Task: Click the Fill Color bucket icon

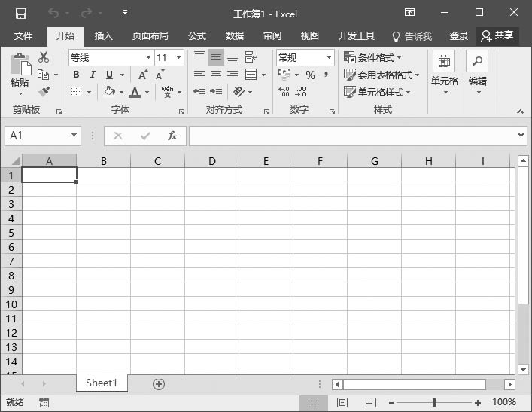Action: [x=110, y=91]
